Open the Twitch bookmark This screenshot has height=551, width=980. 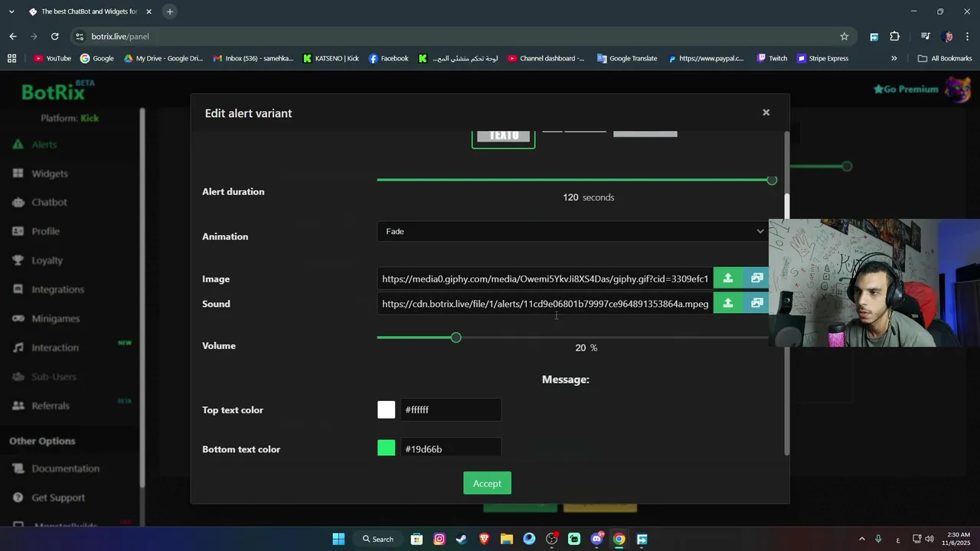pyautogui.click(x=772, y=58)
